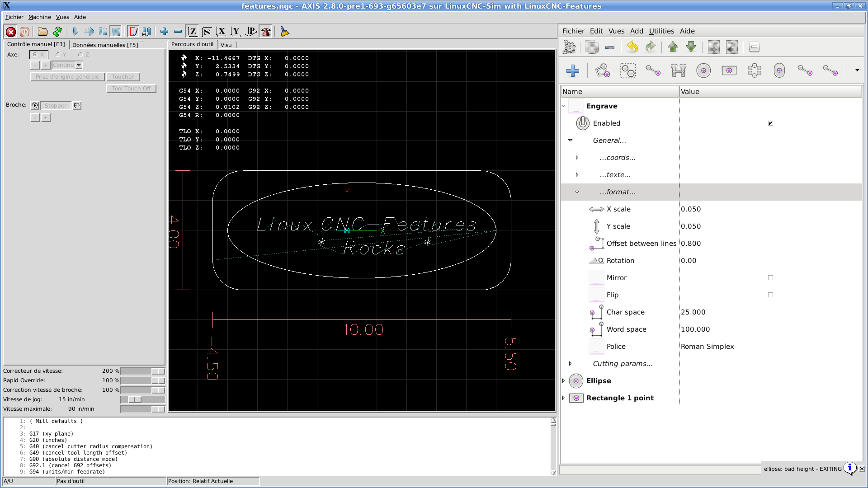
Task: Click Tool Touch Off button
Action: coord(131,89)
